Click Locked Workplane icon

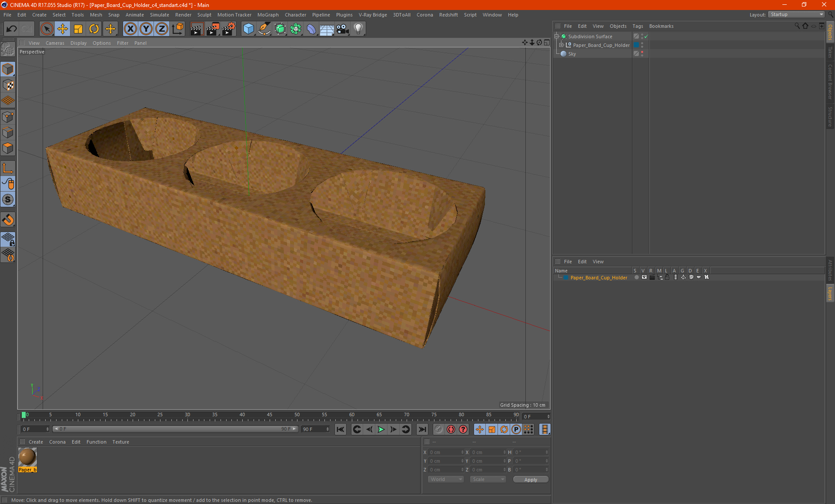click(x=8, y=239)
